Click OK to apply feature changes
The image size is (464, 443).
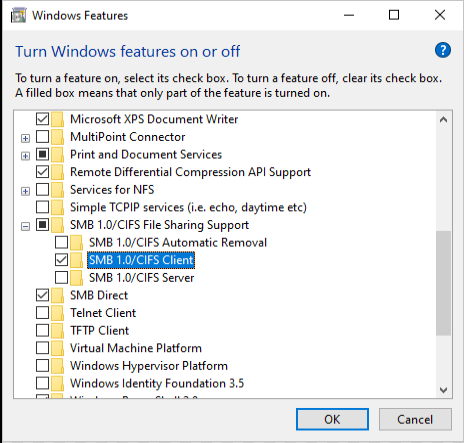[x=332, y=419]
